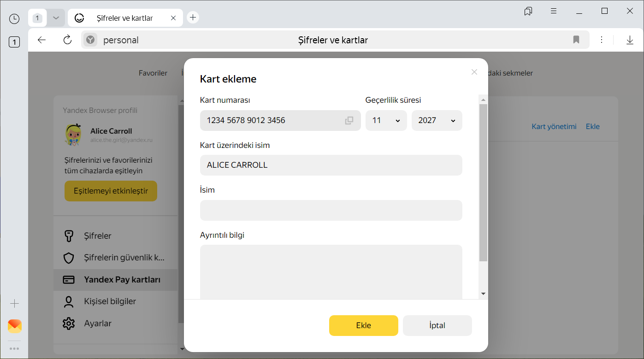Copy the card number with copy icon
This screenshot has width=644, height=359.
click(349, 120)
